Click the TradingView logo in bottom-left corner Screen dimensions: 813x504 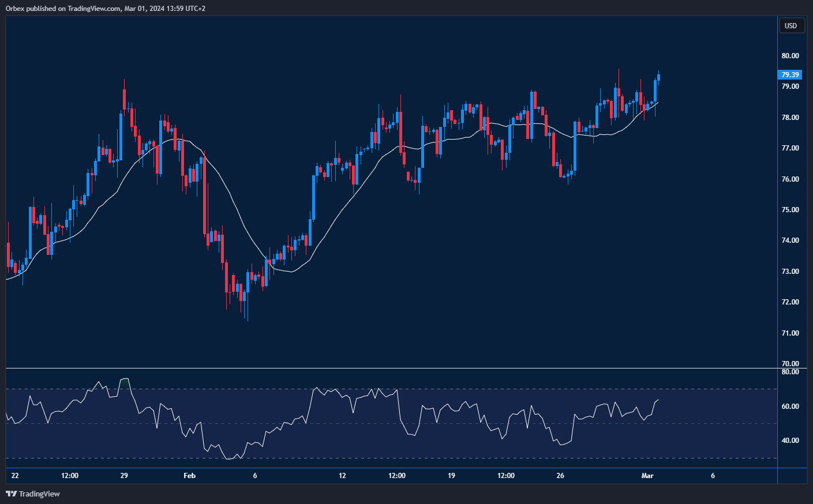click(32, 494)
